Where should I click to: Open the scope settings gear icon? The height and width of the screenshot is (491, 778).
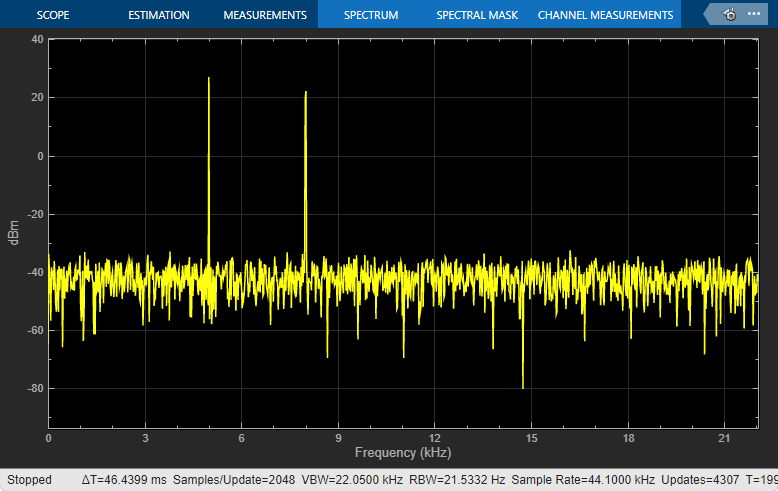(x=730, y=15)
